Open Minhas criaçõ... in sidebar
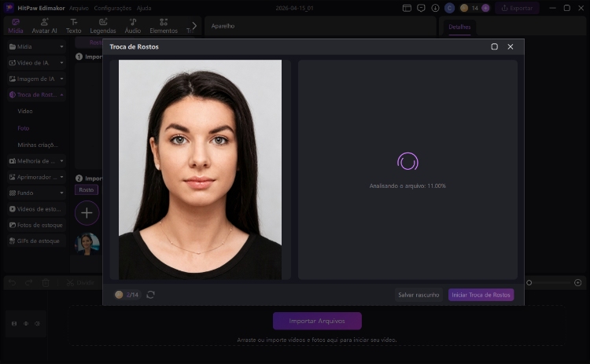 pyautogui.click(x=38, y=145)
